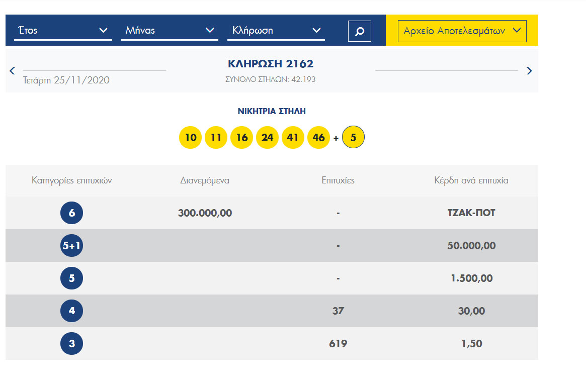Go to previous draw with left arrow
The height and width of the screenshot is (392, 586).
[x=13, y=71]
